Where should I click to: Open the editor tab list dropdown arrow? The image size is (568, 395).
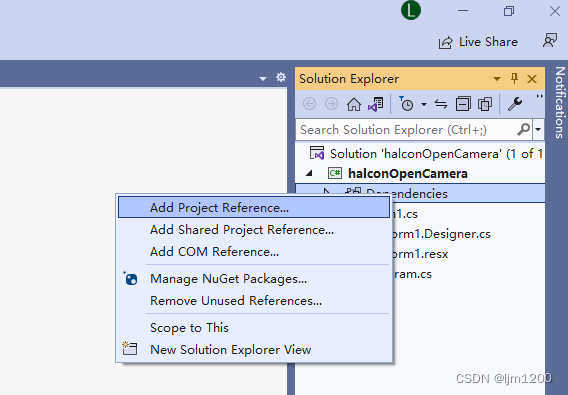click(263, 79)
